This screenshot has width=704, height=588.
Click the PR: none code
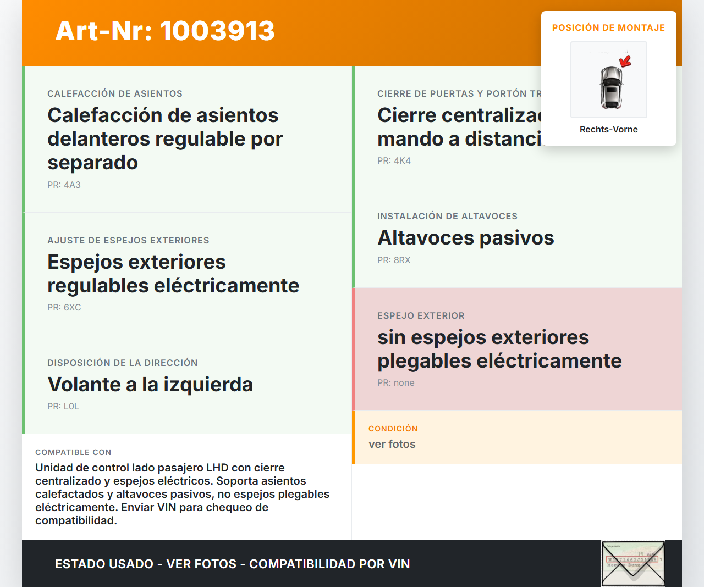[x=396, y=382]
